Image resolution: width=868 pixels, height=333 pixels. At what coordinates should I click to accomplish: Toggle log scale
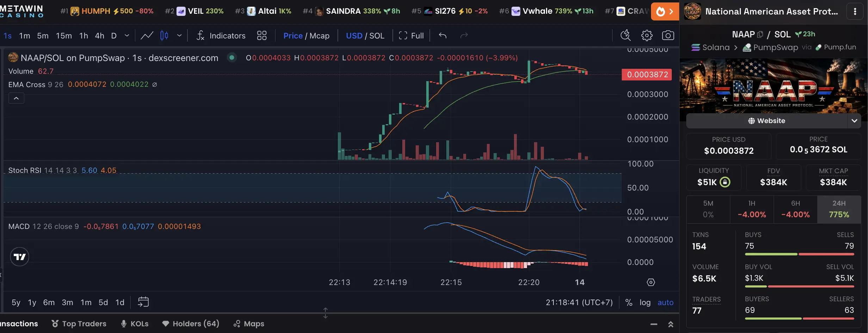point(645,302)
